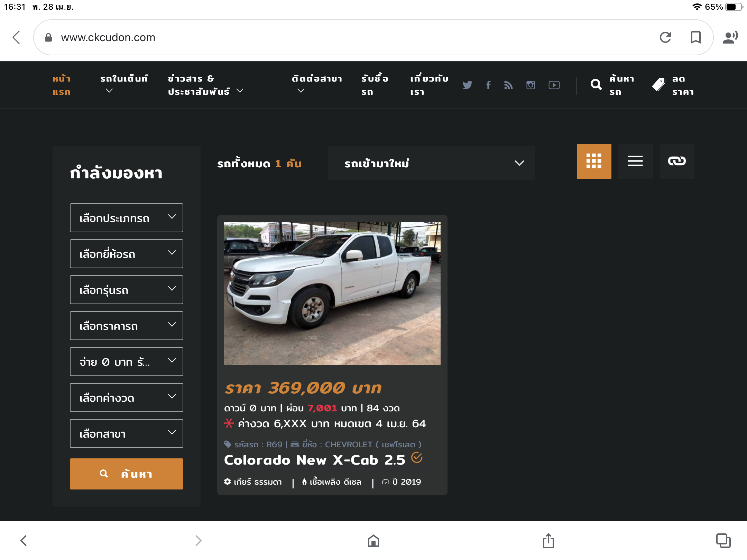The height and width of the screenshot is (560, 747).
Task: Open the รถเข้ามาใหม่ sorting dropdown
Action: (x=431, y=163)
